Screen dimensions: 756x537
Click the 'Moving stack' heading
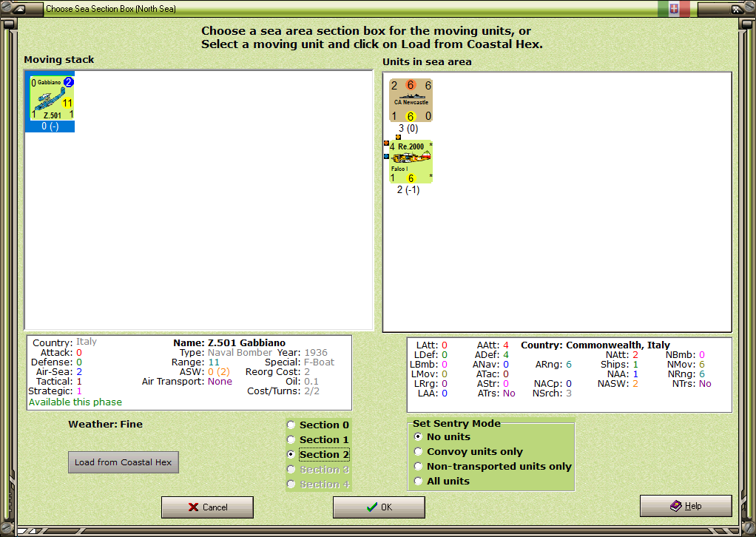(x=59, y=60)
